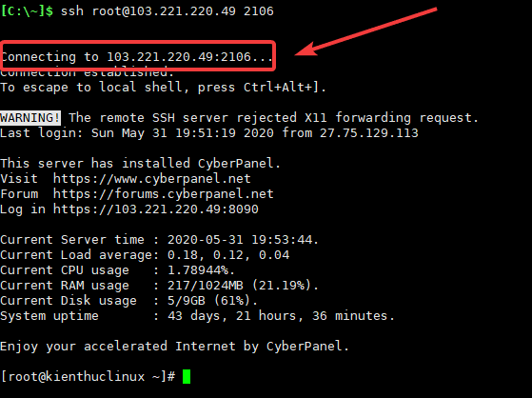The height and width of the screenshot is (398, 532).
Task: Click the https://103.221.220.49:8090 login URL
Action: coord(156,209)
